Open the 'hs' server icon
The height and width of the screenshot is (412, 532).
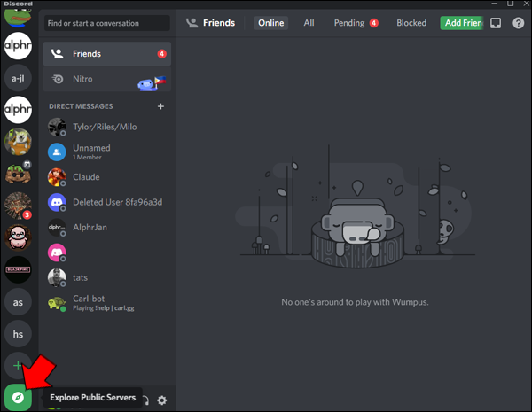pyautogui.click(x=18, y=334)
